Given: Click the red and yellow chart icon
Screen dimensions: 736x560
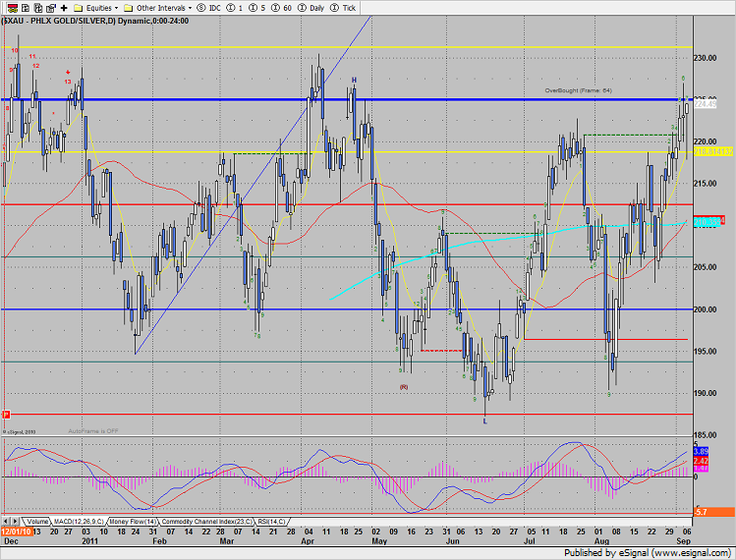Looking at the screenshot, I should pyautogui.click(x=13, y=8).
